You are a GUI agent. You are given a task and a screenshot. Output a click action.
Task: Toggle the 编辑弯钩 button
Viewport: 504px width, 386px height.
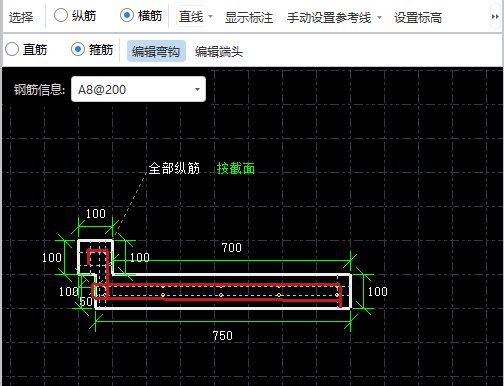coord(156,51)
